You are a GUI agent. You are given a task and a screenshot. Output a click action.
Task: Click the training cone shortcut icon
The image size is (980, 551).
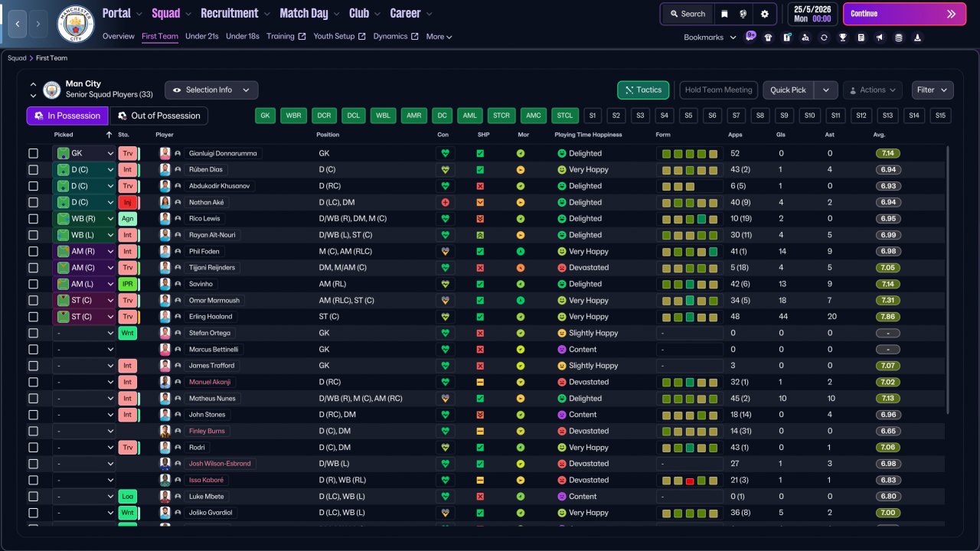coord(917,37)
